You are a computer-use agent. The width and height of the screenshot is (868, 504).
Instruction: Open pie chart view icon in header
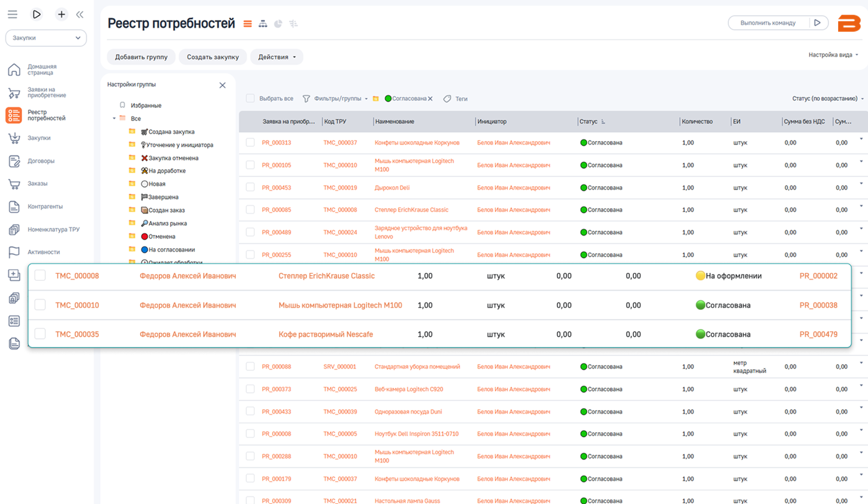(278, 24)
